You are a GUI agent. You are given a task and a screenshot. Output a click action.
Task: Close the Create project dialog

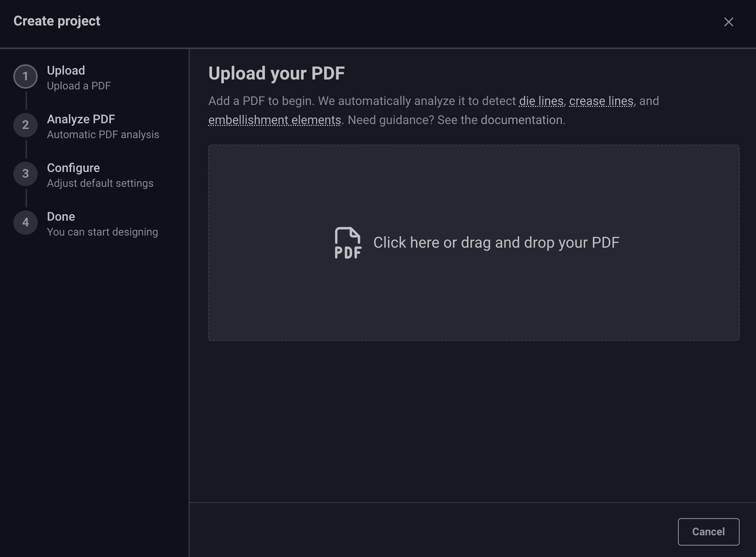(729, 22)
